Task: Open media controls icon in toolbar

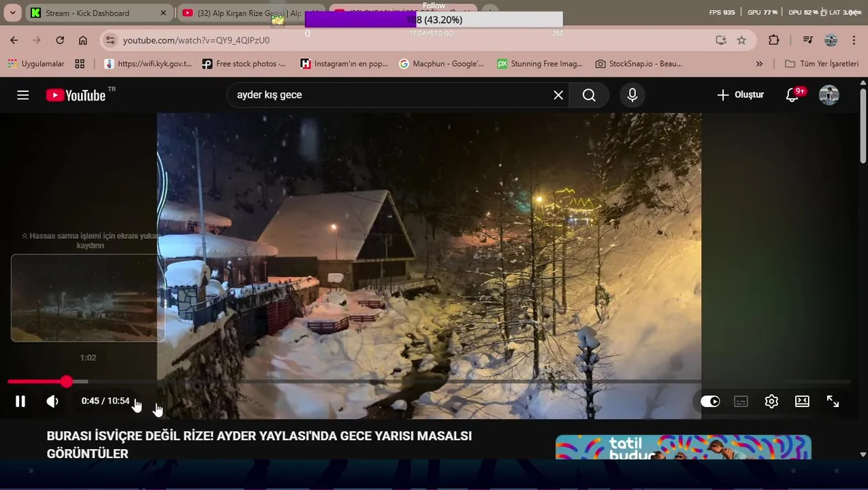Action: point(807,40)
